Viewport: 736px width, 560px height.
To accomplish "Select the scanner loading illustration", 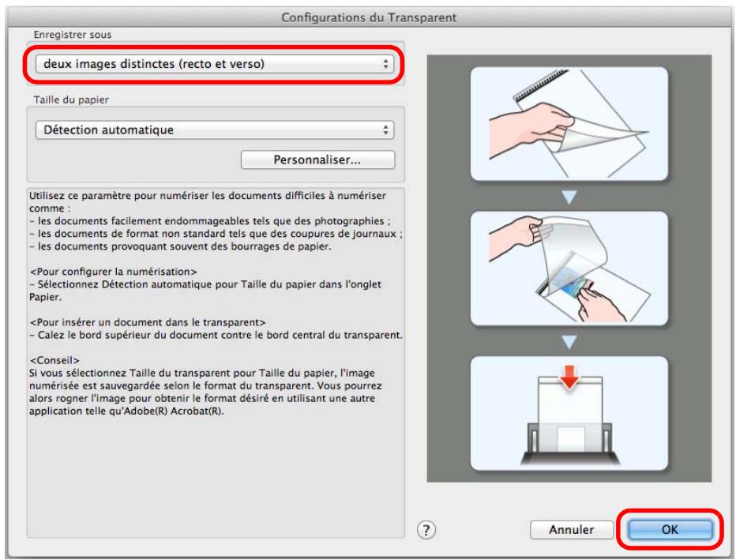I will [569, 413].
